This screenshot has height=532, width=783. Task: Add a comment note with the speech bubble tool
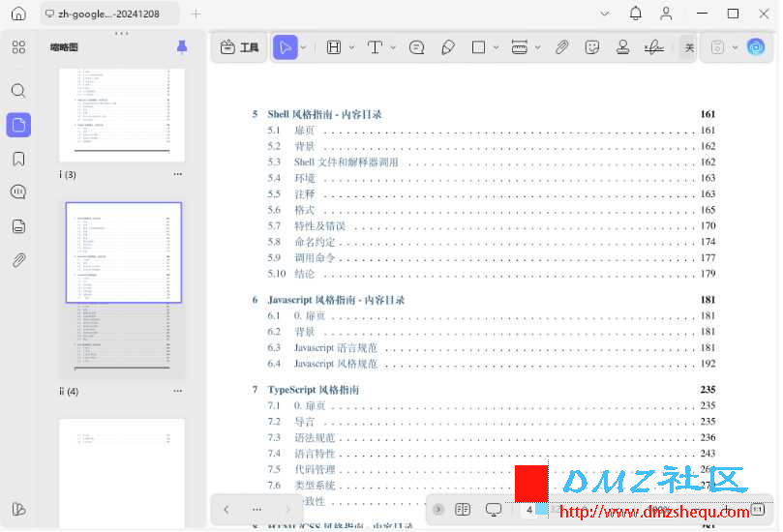click(x=416, y=47)
